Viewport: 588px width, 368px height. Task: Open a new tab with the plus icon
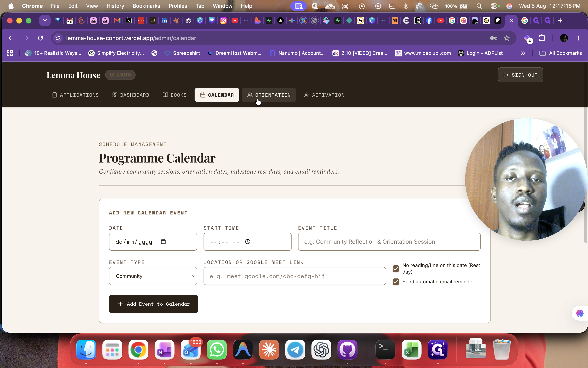[560, 20]
